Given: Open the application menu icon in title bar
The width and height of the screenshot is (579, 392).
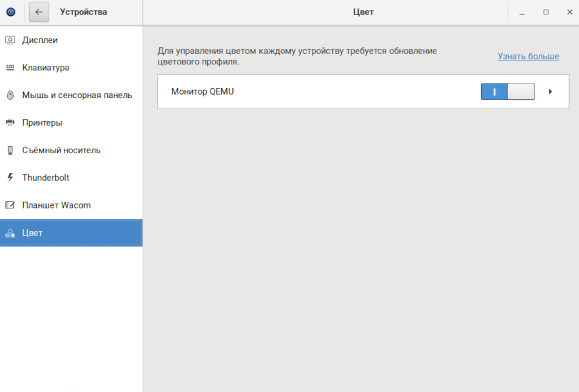Looking at the screenshot, I should point(11,12).
